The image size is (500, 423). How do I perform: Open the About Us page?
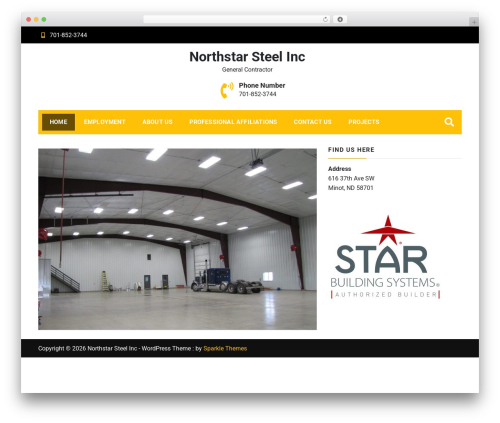tap(157, 122)
